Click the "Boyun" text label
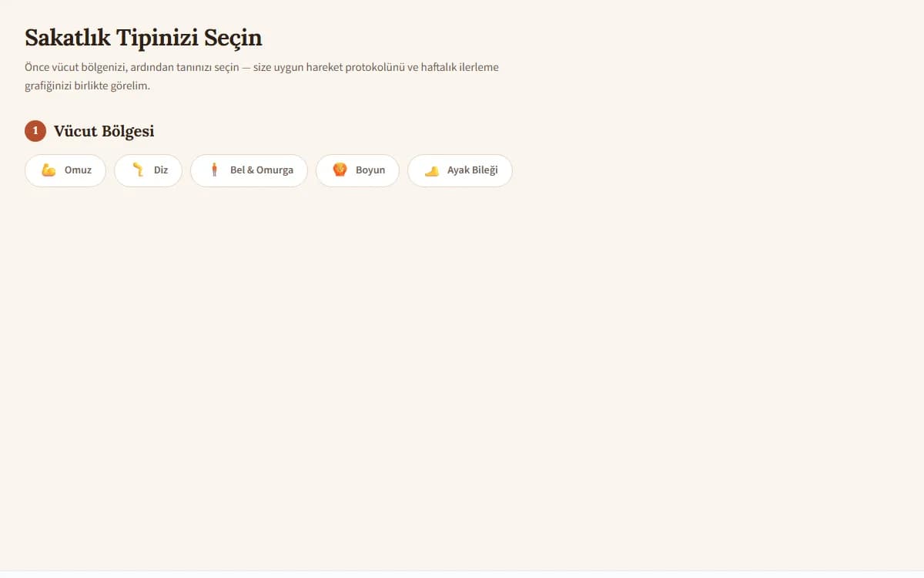The width and height of the screenshot is (924, 578). 370,170
